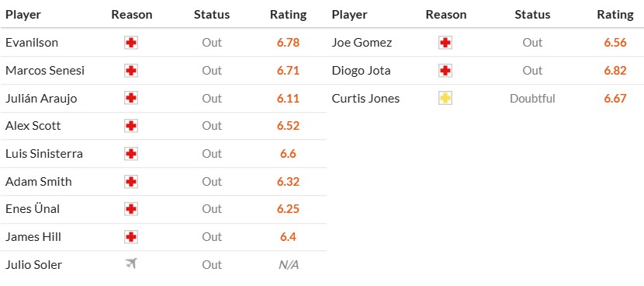Click Alex Scott's injury icon

point(131,125)
